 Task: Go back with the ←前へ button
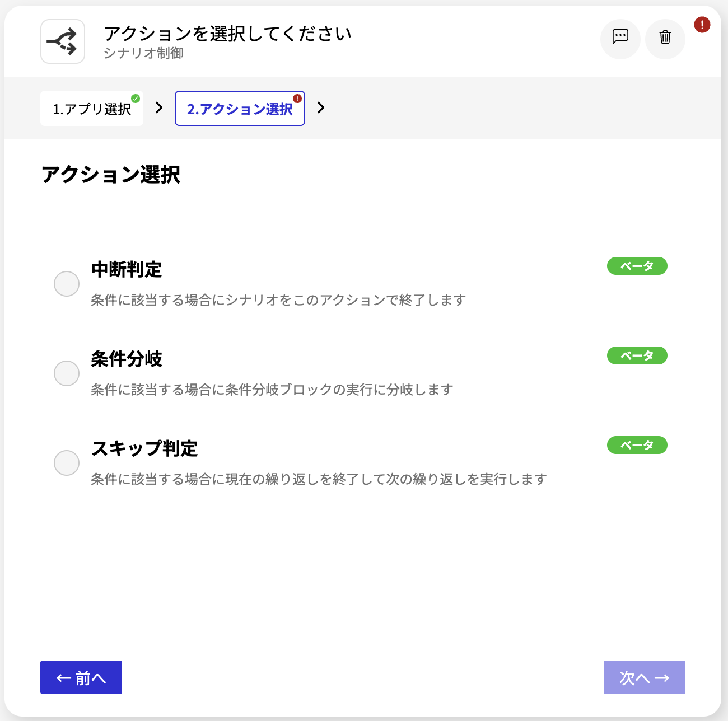(x=81, y=677)
